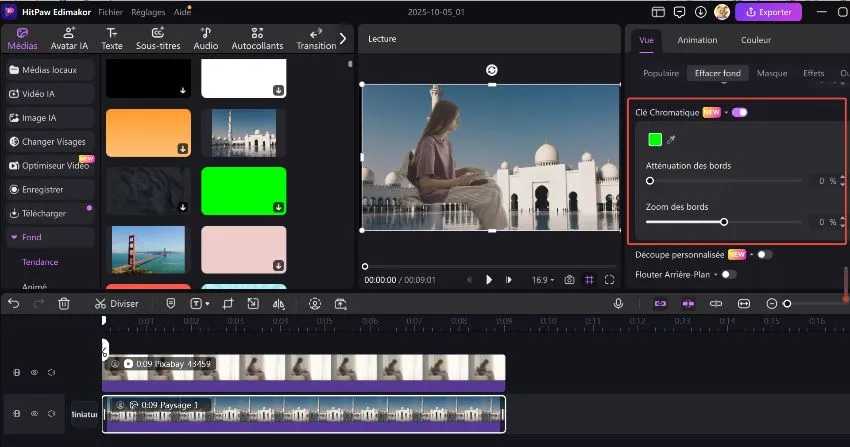
Task: Turn off the Clé Chromatique switch
Action: [x=739, y=112]
